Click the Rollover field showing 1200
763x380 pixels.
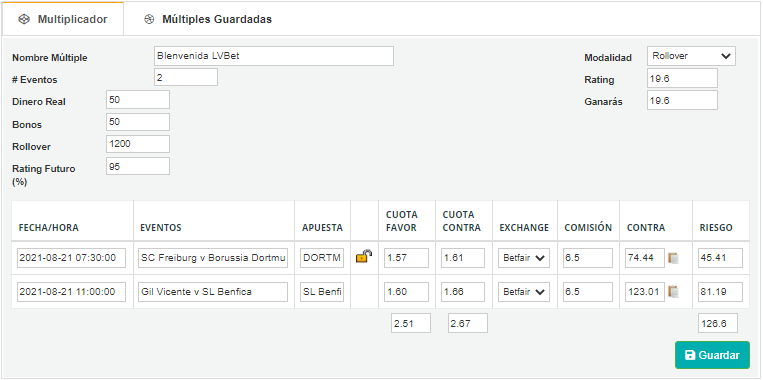click(x=138, y=144)
